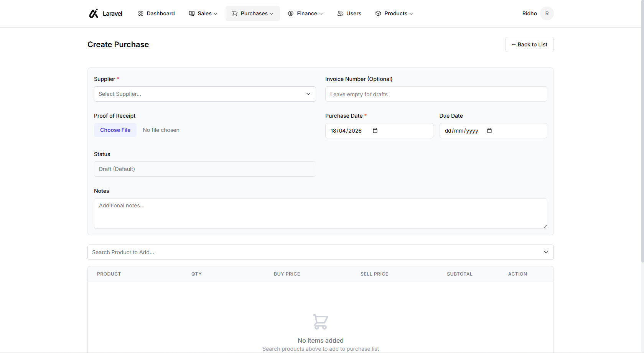Click the Laravel brand text
644x353 pixels.
tap(112, 13)
